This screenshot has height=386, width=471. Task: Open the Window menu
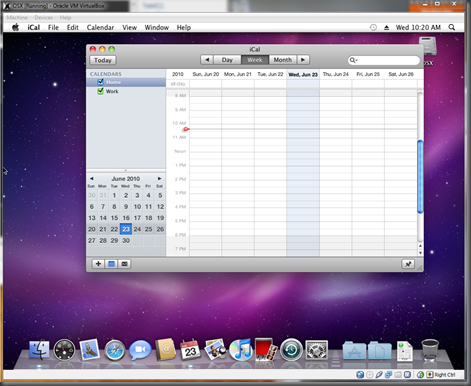(157, 27)
